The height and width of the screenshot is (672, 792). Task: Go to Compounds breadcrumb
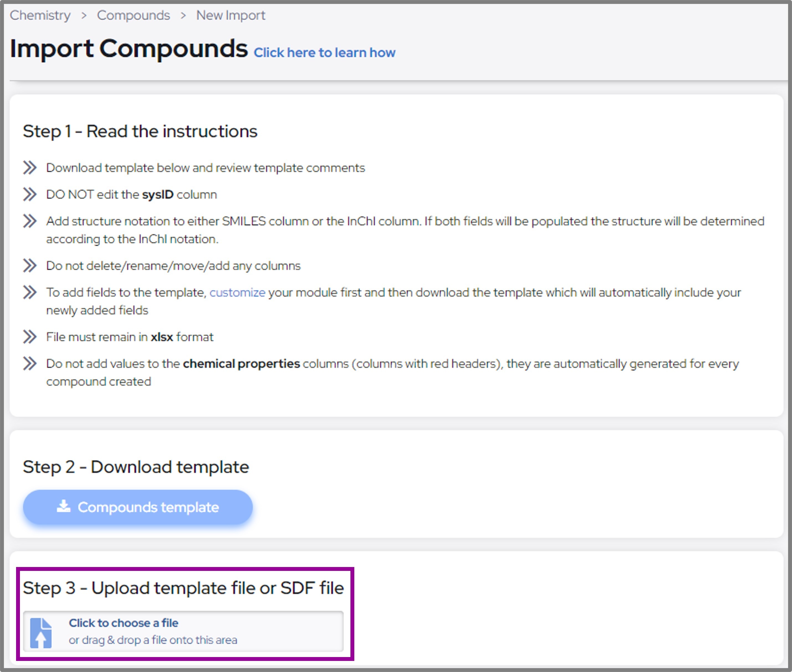pos(133,15)
